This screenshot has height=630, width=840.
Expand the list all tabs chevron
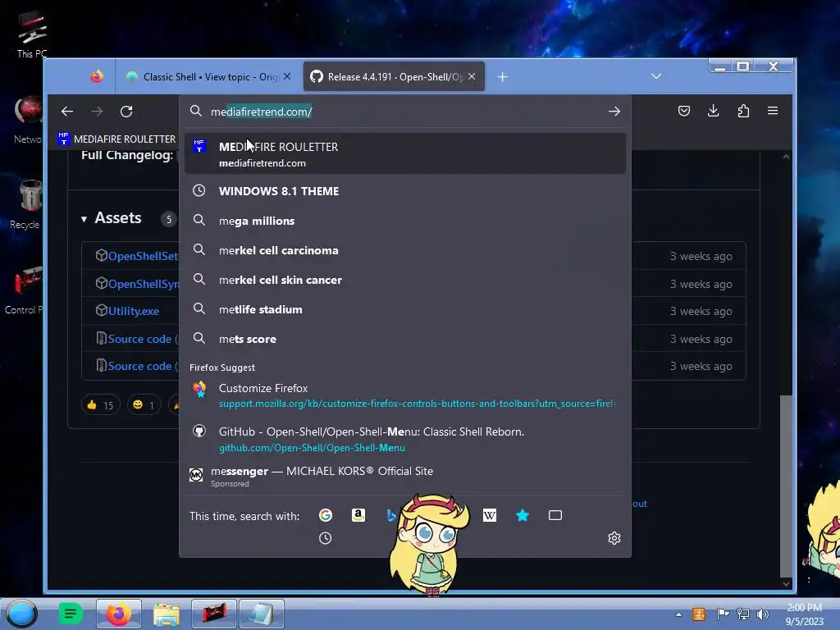coord(656,76)
